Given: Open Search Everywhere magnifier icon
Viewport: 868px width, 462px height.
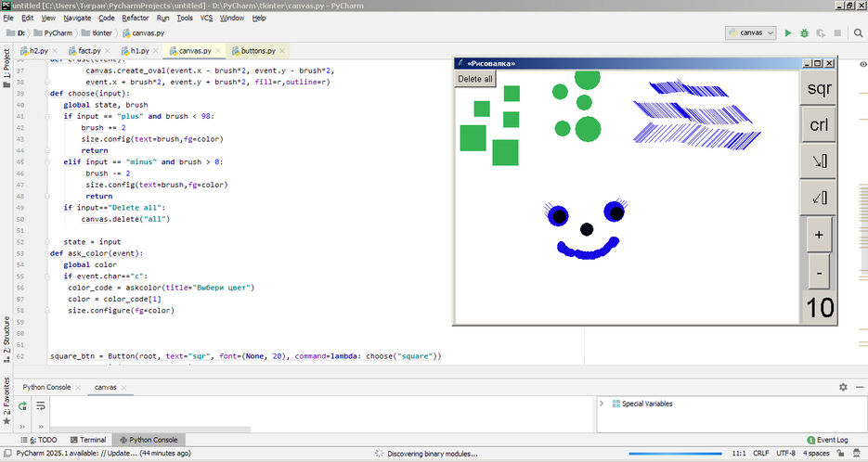Looking at the screenshot, I should click(858, 33).
